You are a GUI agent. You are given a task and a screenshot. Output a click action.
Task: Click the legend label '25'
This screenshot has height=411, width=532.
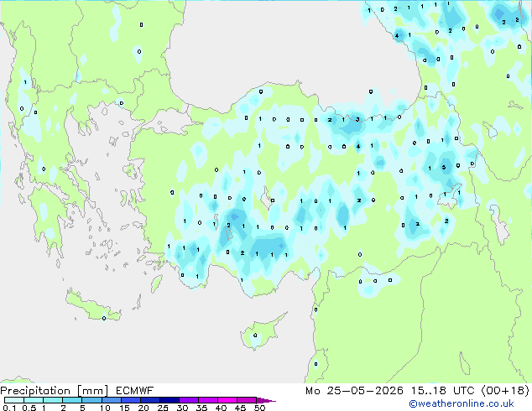pyautogui.click(x=163, y=408)
